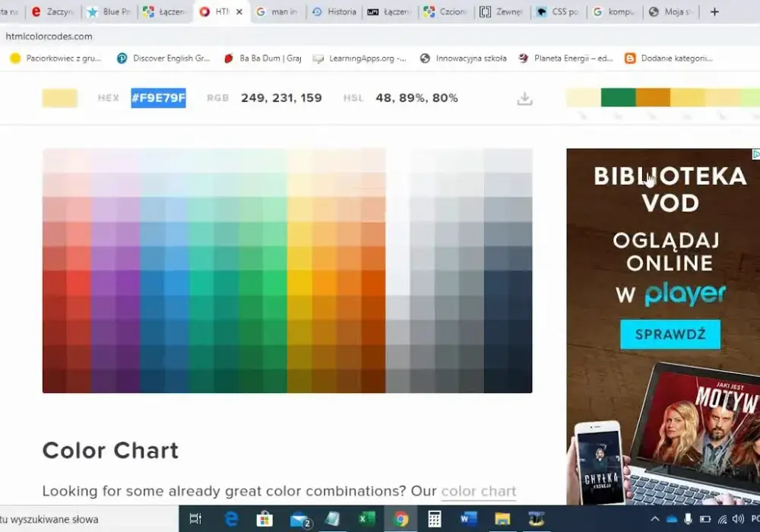
Task: Click the Windows search box
Action: click(x=87, y=519)
